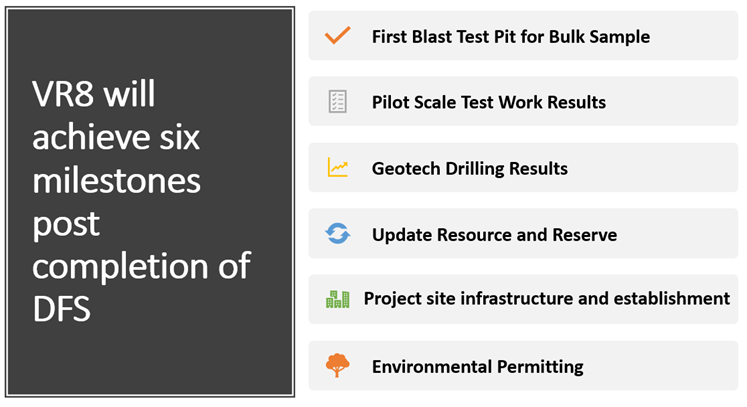Click the blue refresh arrows icon
This screenshot has height=407, width=747.
337,234
